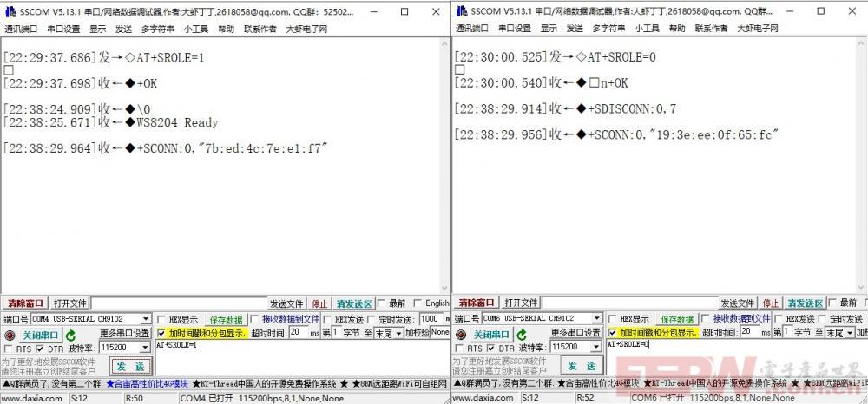The width and height of the screenshot is (868, 404).
Task: Open 多字符串 menu in left window
Action: coord(158,29)
